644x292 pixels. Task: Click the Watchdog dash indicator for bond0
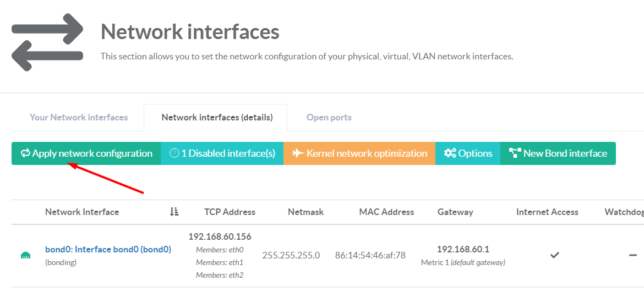[x=633, y=255]
